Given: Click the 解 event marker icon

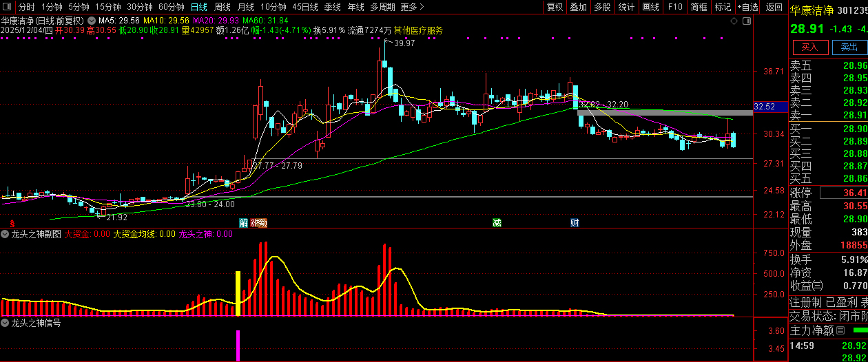Looking at the screenshot, I should coord(243,222).
